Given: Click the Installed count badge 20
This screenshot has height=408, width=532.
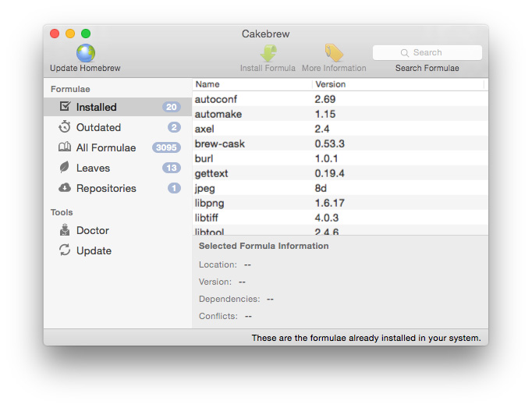Looking at the screenshot, I should (172, 107).
